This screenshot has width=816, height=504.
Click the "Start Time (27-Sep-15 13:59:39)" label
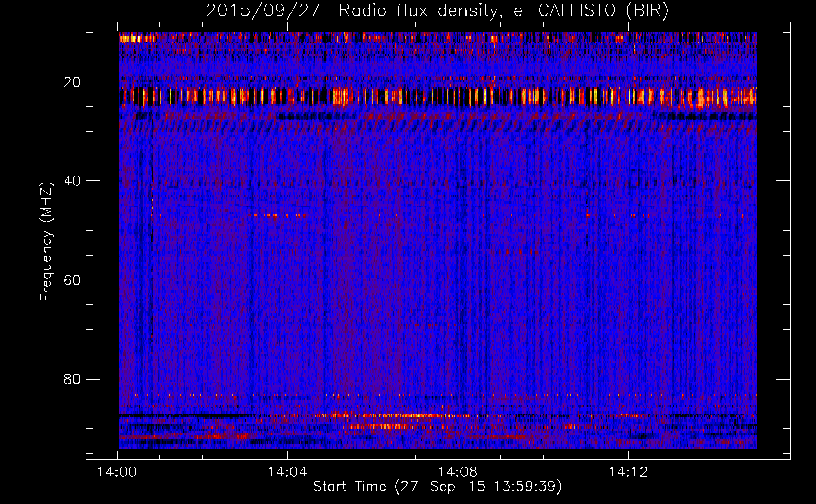(x=437, y=487)
